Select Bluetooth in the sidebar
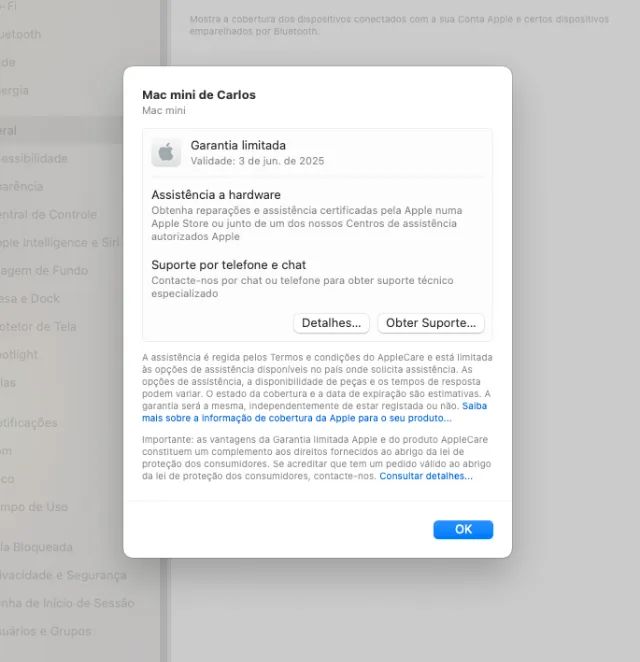This screenshot has width=640, height=662. 20,34
